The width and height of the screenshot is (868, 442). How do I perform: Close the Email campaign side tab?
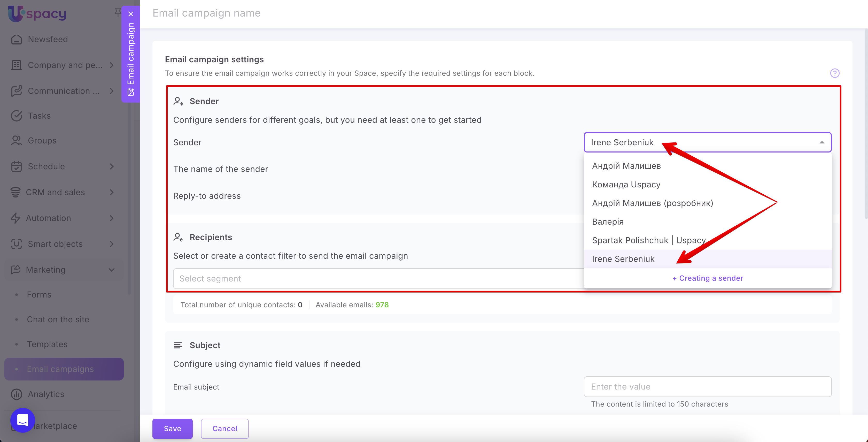tap(131, 14)
